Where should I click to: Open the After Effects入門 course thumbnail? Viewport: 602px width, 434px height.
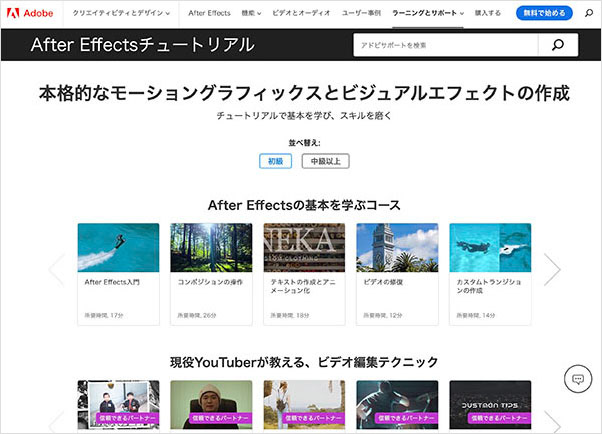click(118, 248)
